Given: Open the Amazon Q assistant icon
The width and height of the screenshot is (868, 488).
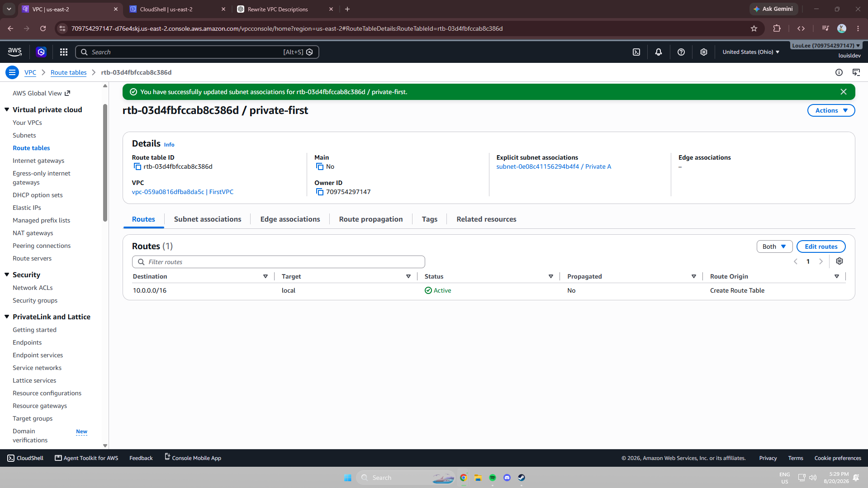Looking at the screenshot, I should click(x=41, y=52).
